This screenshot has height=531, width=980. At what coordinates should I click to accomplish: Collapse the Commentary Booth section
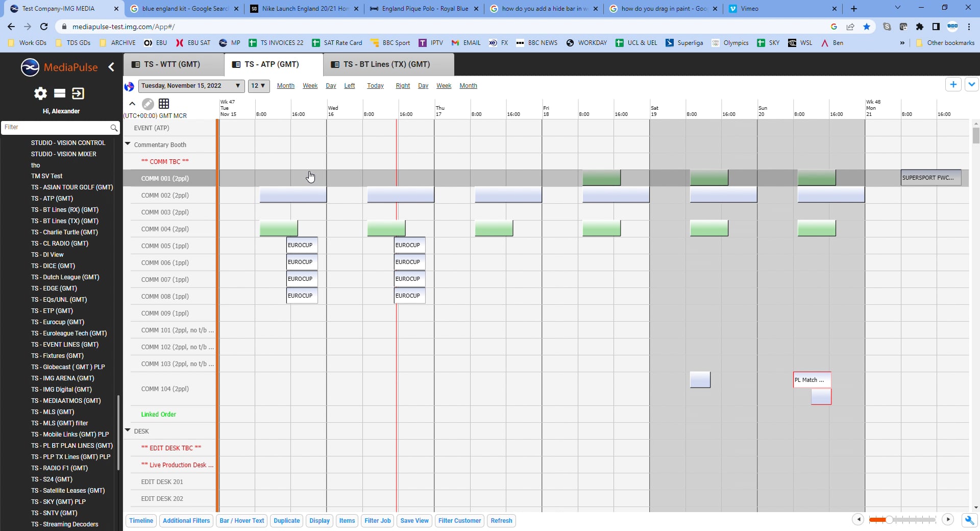point(128,143)
